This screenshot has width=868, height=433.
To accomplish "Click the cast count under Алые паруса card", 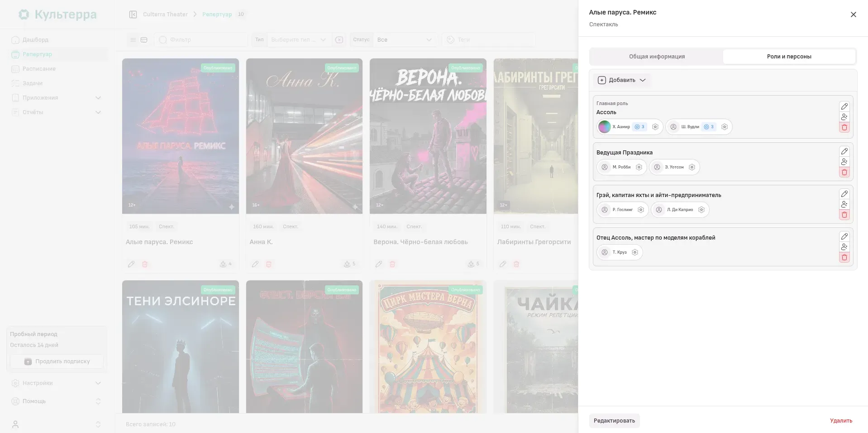I will tap(225, 264).
